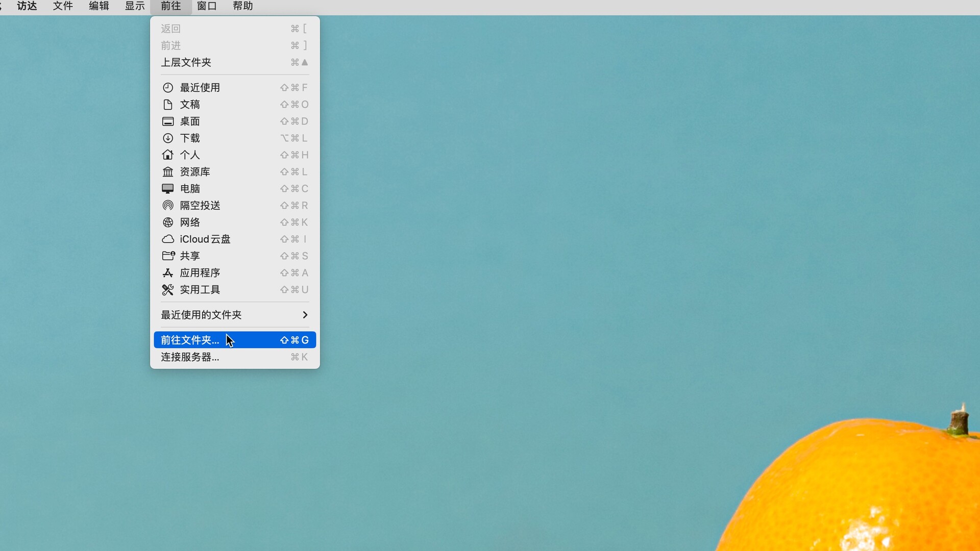Choose 连接服务器... from the menu

click(x=235, y=357)
